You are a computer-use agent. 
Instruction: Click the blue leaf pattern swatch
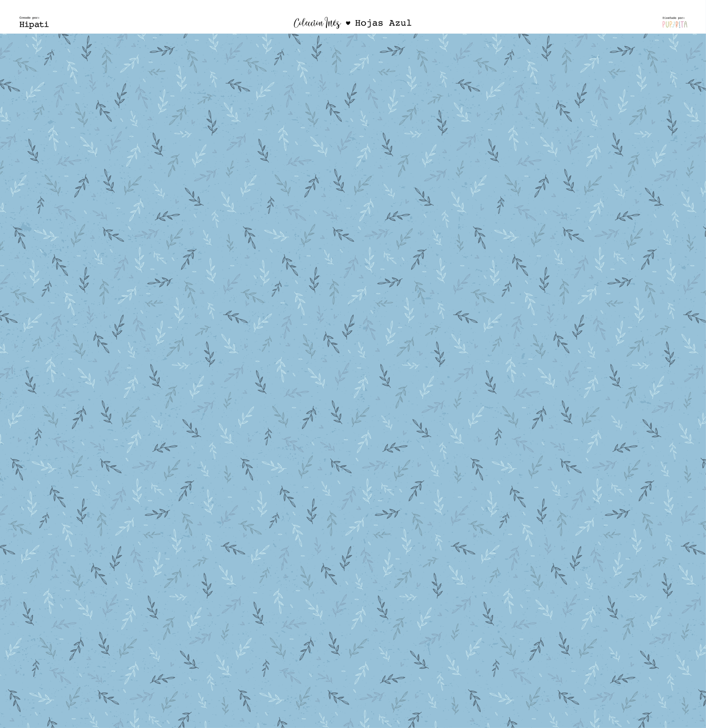tap(353, 381)
